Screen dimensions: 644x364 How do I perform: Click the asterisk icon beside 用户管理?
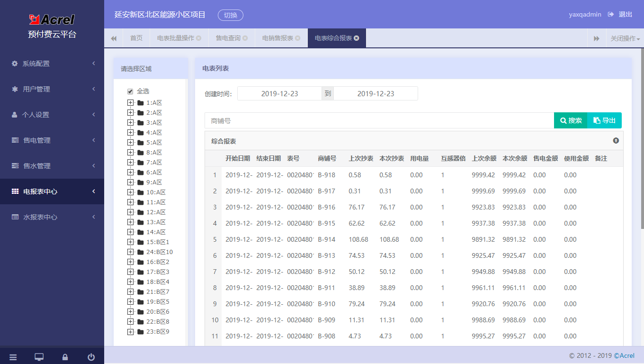[x=15, y=89]
